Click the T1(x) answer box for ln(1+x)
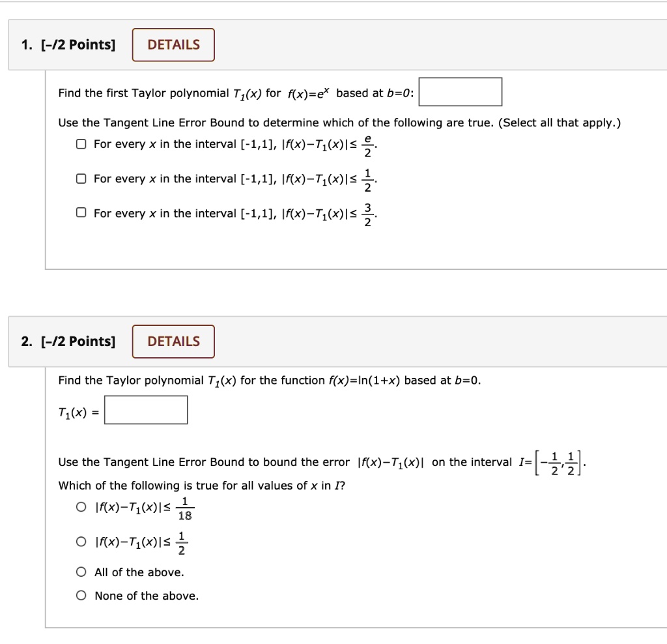Viewport: 667px width, 644px height. tap(145, 409)
